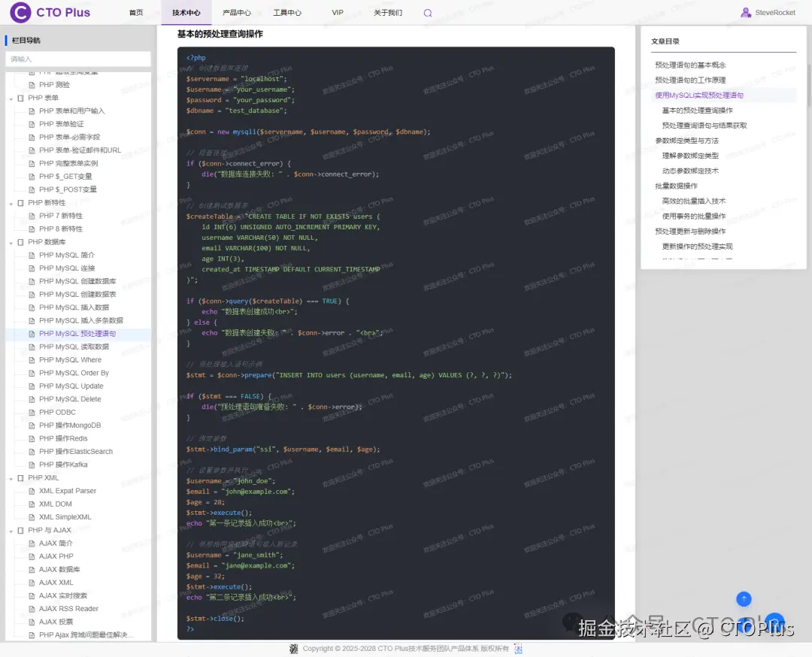Open AJAX 实时搜索 tree item
The image size is (812, 657).
pyautogui.click(x=62, y=595)
